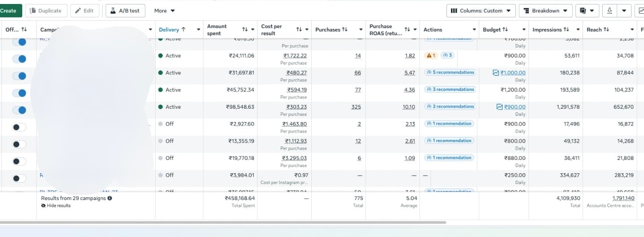Turn off the campaign spending ₹24,111.06
This screenshot has width=644, height=237.
point(19,59)
